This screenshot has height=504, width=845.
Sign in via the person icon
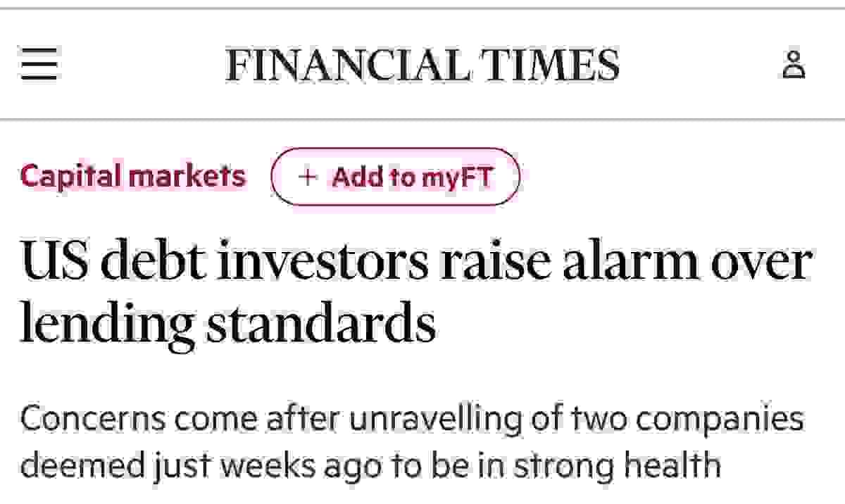[x=794, y=65]
